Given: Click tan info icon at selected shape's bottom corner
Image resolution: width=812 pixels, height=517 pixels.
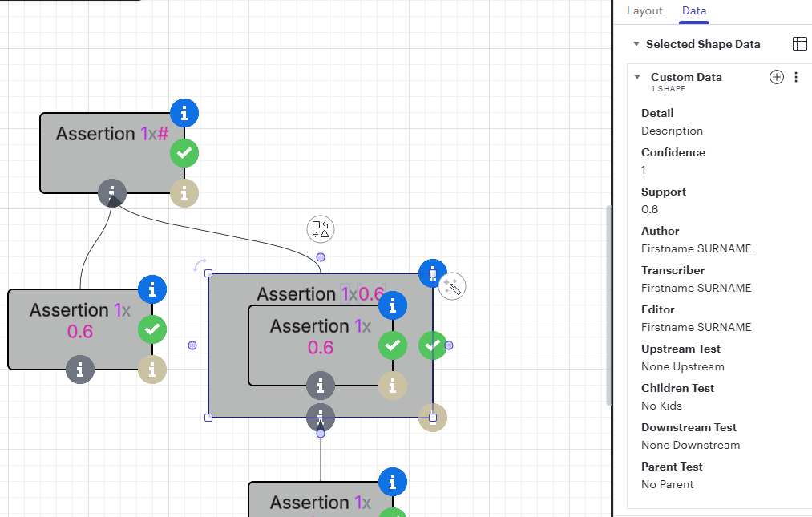Looking at the screenshot, I should pos(433,418).
